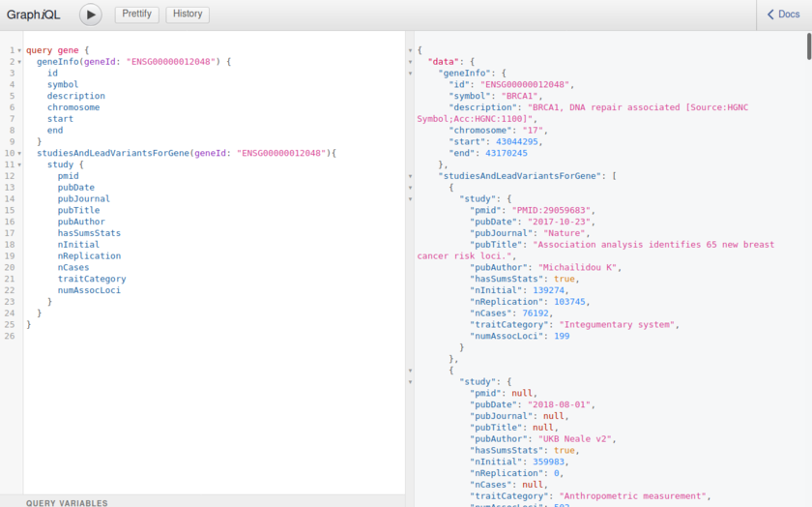Click "Anthropometric measurement" trait value
The image size is (812, 507).
pos(633,496)
